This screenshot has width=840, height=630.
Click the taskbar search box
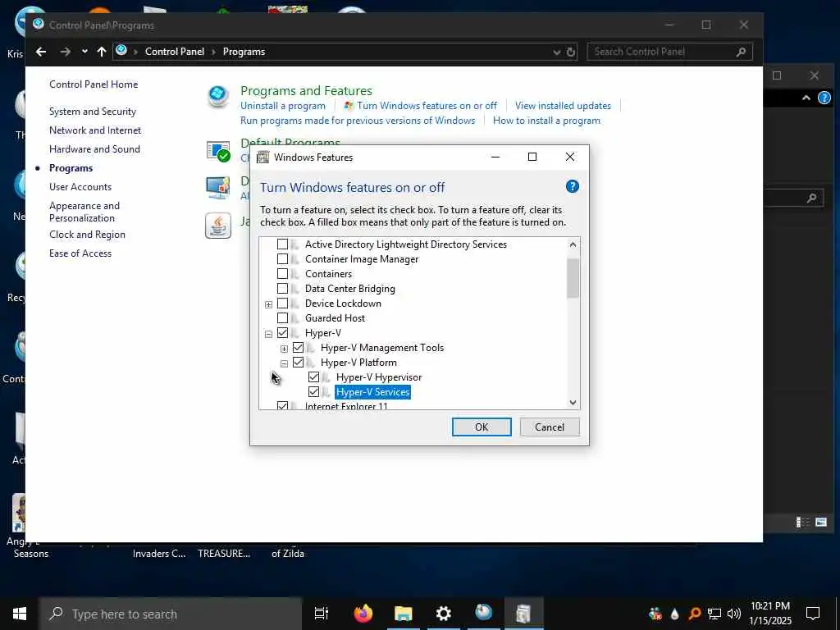[x=171, y=614]
